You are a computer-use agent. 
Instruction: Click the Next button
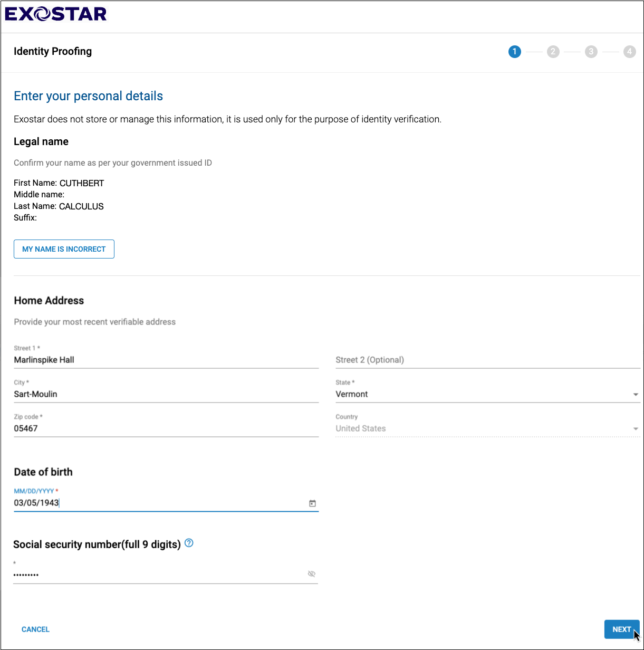coord(621,629)
